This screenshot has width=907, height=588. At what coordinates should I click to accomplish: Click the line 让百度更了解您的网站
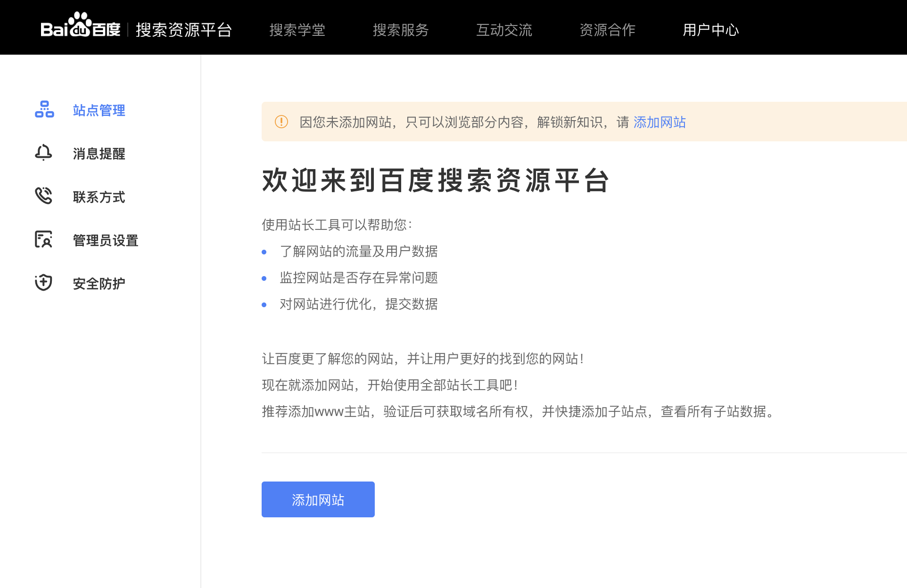tap(423, 359)
